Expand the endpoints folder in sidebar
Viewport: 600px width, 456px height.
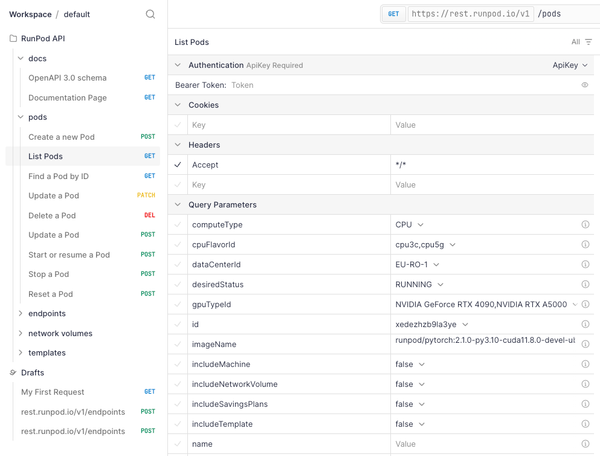tap(21, 314)
